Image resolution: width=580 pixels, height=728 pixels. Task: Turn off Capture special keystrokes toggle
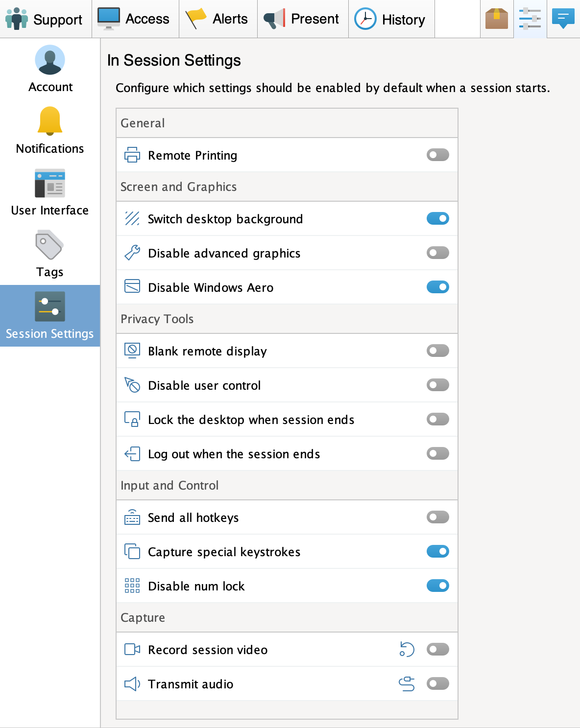point(438,551)
